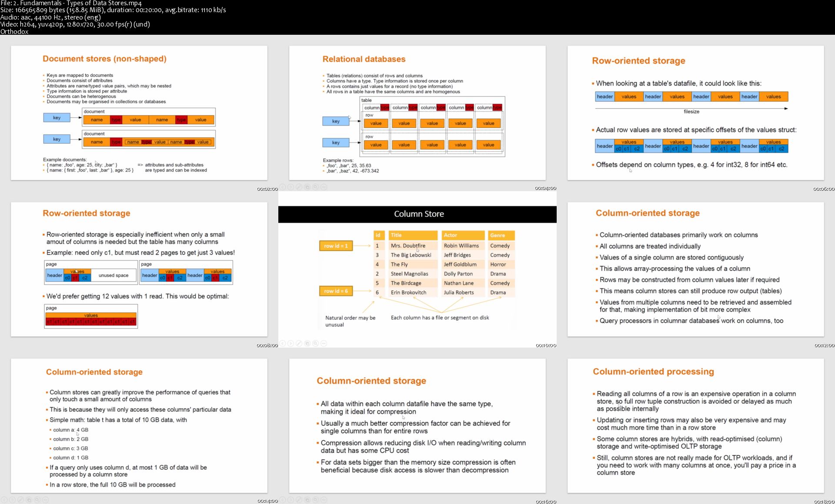Click 'Row-oriented storage' title in 00:08:00 frame
The width and height of the screenshot is (835, 504).
pos(87,213)
